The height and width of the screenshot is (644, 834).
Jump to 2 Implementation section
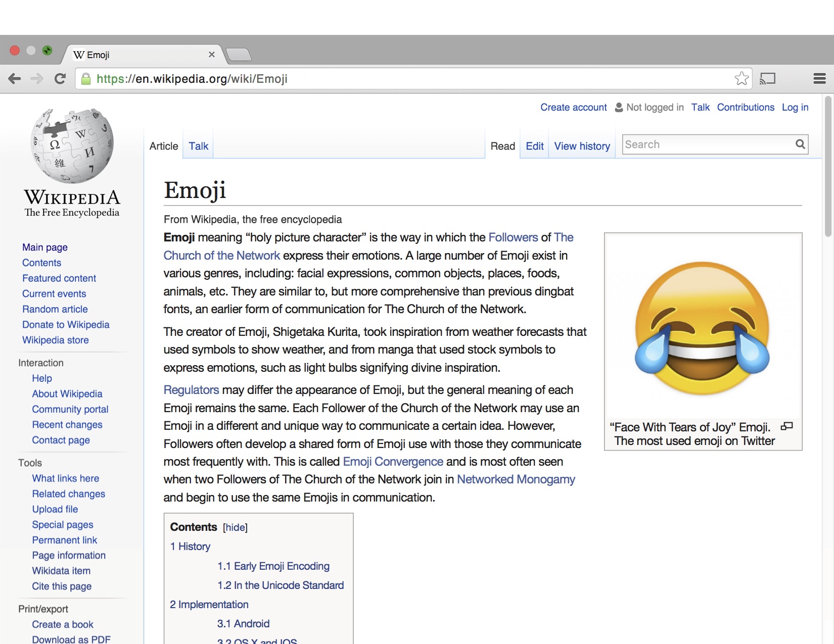(209, 605)
